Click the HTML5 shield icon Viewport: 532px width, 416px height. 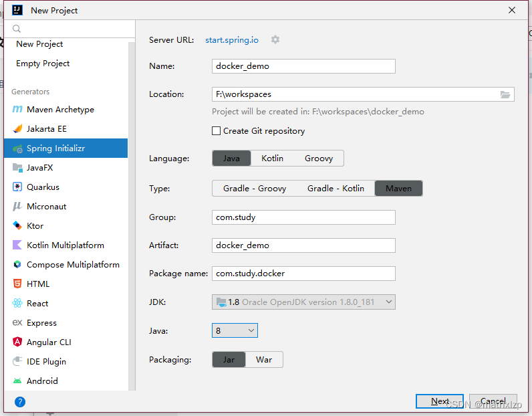(17, 284)
